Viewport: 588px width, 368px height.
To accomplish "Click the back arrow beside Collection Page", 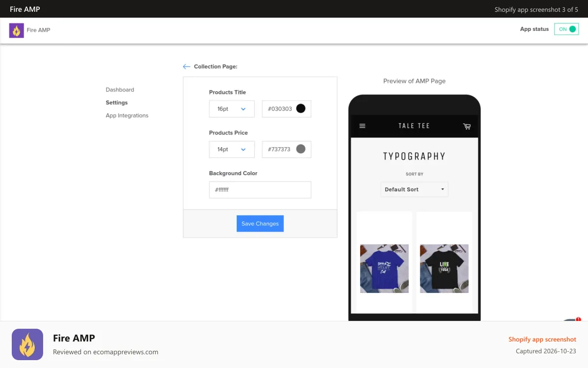I will point(187,67).
